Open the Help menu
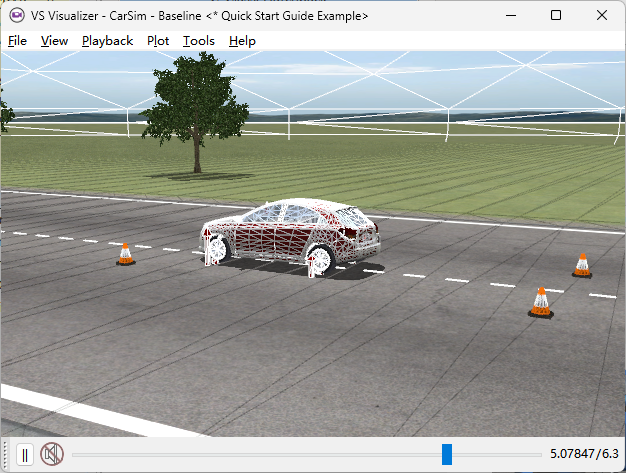626x473 pixels. coord(242,41)
